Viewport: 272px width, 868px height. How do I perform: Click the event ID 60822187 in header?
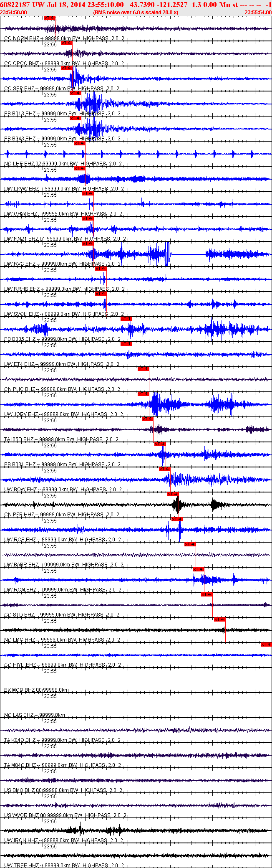15,5
